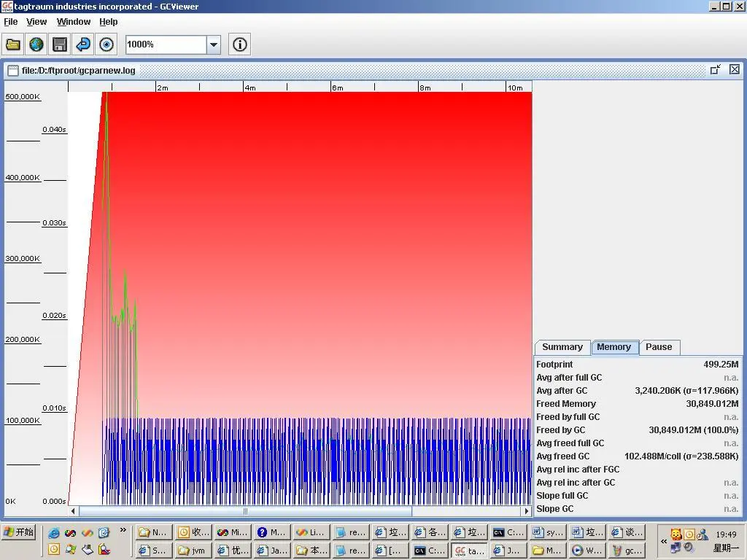This screenshot has width=747, height=560.
Task: Open the 'sy...' Word taskbar button
Action: (x=548, y=532)
